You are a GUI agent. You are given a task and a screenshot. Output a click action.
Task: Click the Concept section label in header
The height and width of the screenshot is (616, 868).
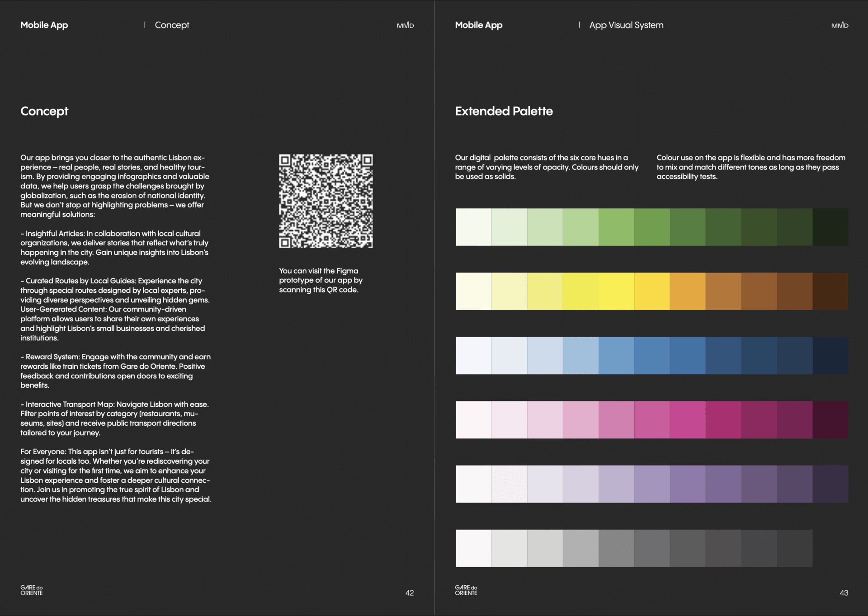172,25
